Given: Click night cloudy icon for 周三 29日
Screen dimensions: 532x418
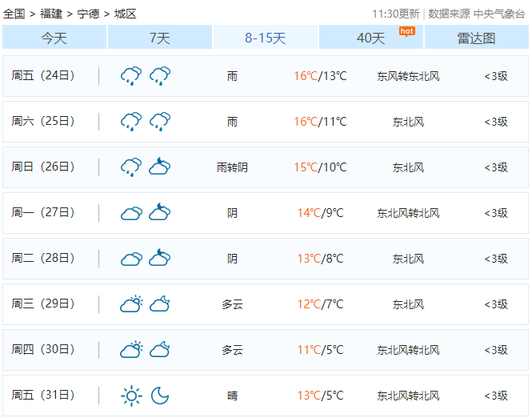Looking at the screenshot, I should [x=160, y=303].
